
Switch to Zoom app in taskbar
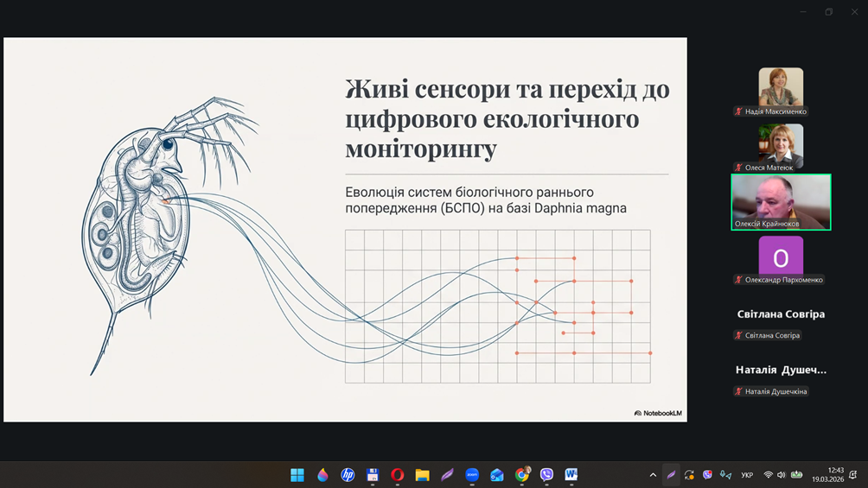coord(472,474)
